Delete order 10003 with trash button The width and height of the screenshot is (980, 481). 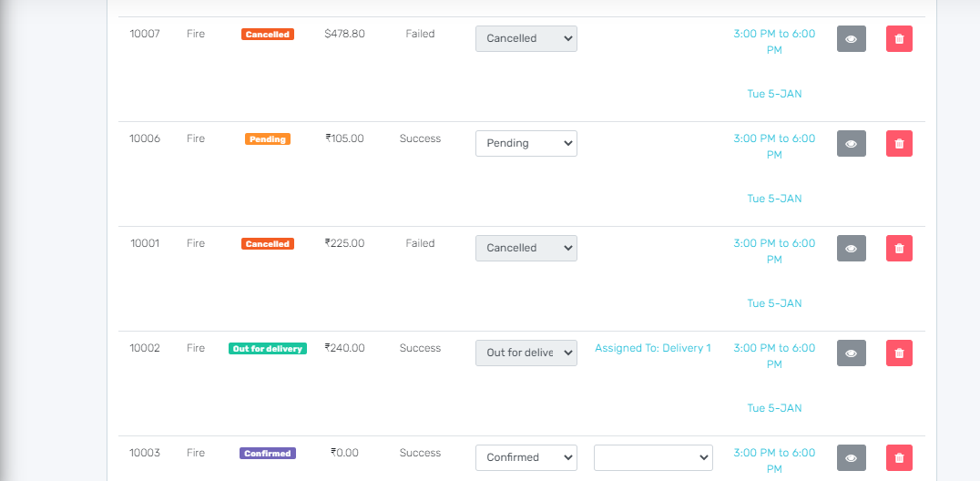pyautogui.click(x=899, y=458)
